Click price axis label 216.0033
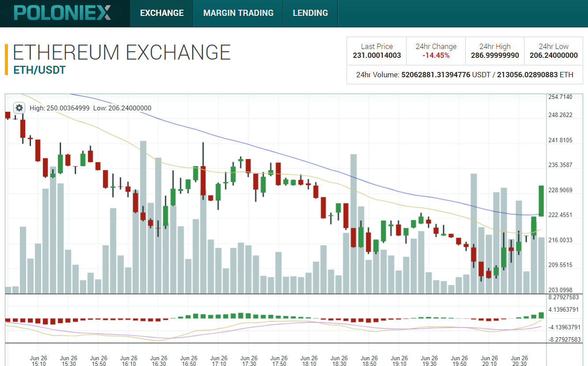 pyautogui.click(x=560, y=240)
